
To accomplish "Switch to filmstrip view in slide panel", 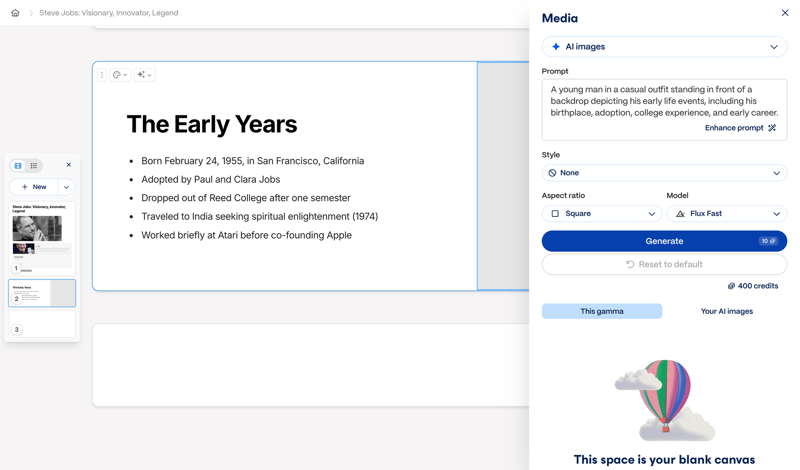I will click(x=18, y=165).
